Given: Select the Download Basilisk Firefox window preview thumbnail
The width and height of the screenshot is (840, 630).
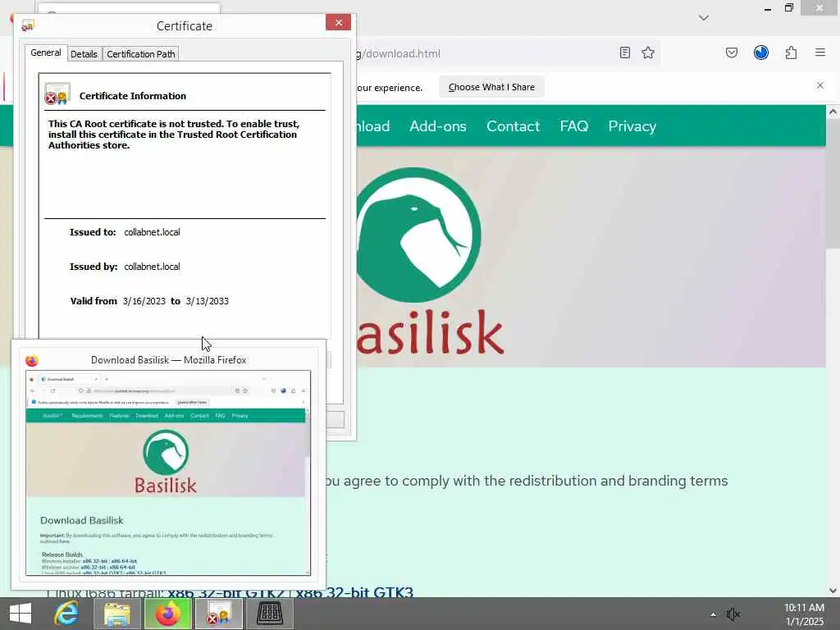Looking at the screenshot, I should 168,472.
